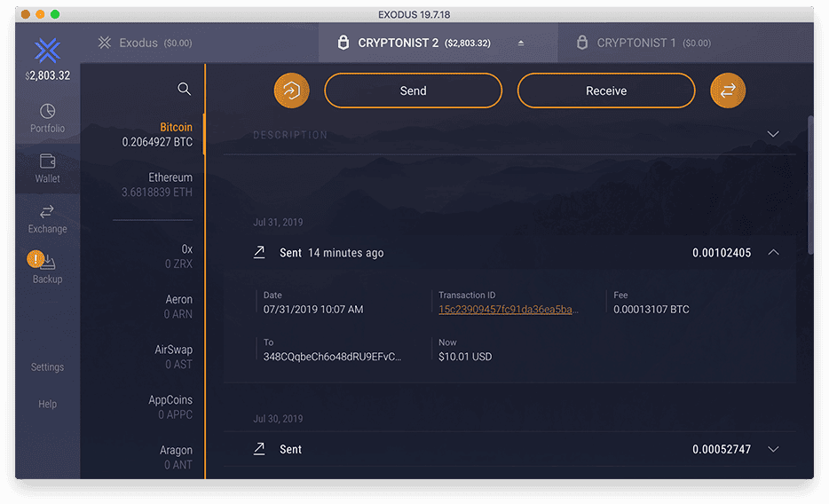Click the orange backup warning badge
This screenshot has width=829, height=504.
(x=36, y=259)
